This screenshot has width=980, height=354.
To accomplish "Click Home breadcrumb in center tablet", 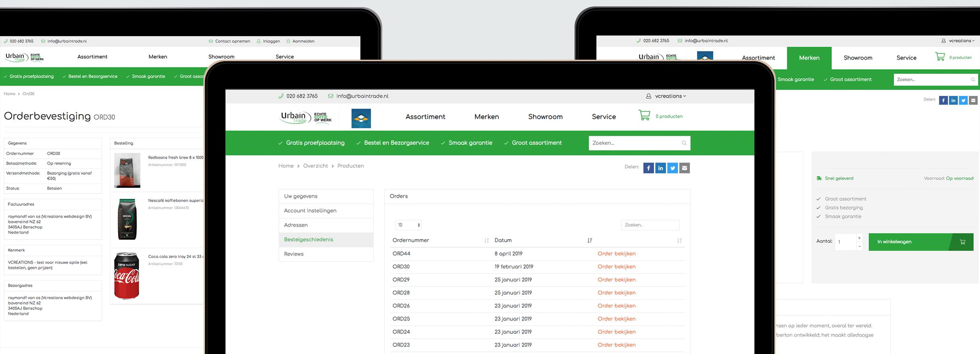I will pos(286,166).
